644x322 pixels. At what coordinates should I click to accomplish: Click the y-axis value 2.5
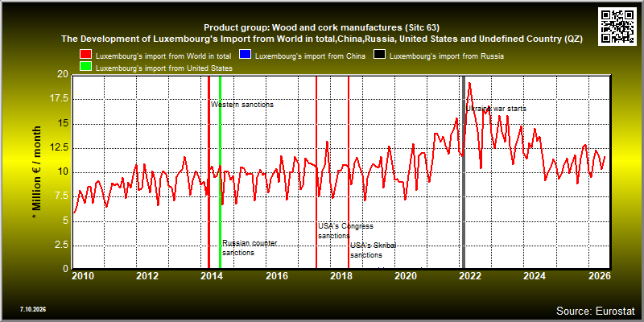click(62, 246)
